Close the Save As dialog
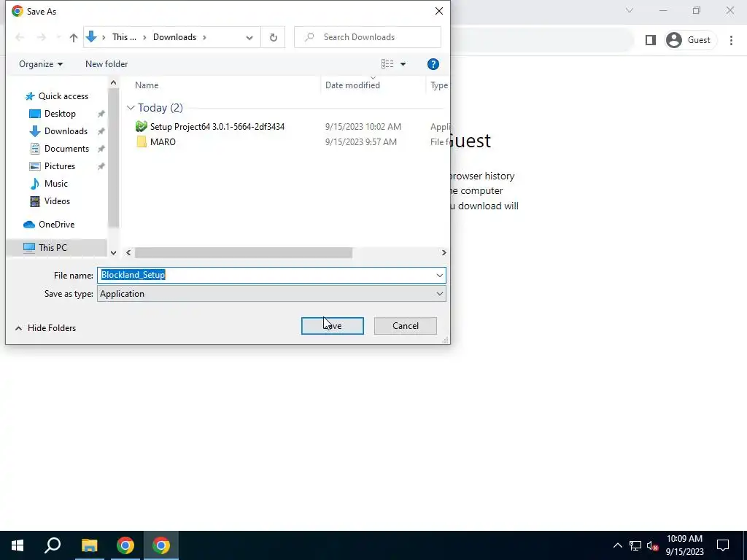The image size is (747, 560). pyautogui.click(x=438, y=11)
